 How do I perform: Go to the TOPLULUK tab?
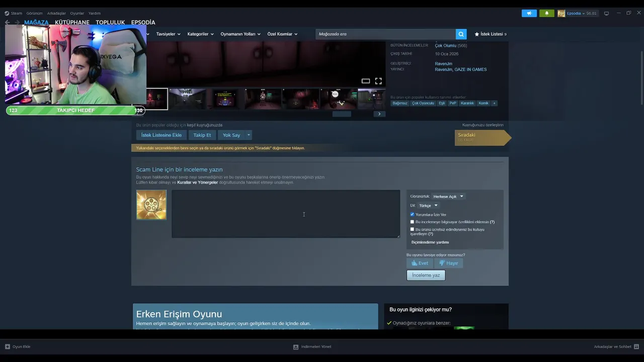(x=110, y=22)
